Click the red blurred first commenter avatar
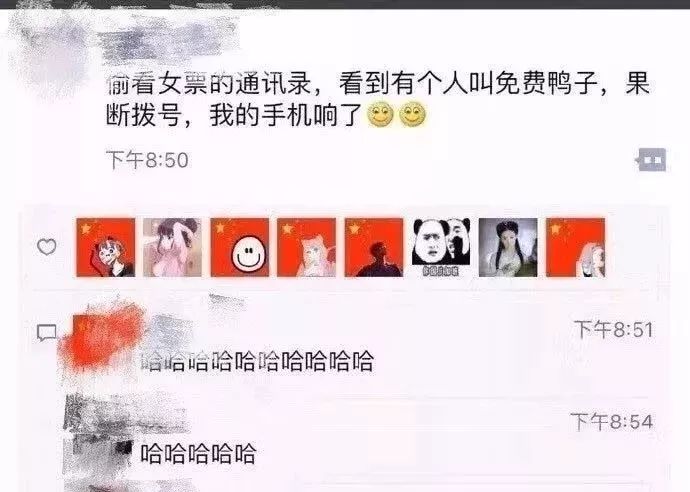The width and height of the screenshot is (690, 492). (x=103, y=339)
